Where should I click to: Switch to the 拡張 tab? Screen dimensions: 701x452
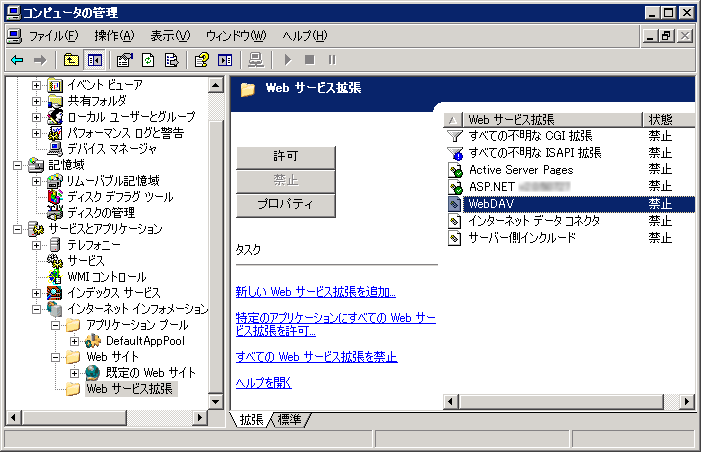coord(251,419)
